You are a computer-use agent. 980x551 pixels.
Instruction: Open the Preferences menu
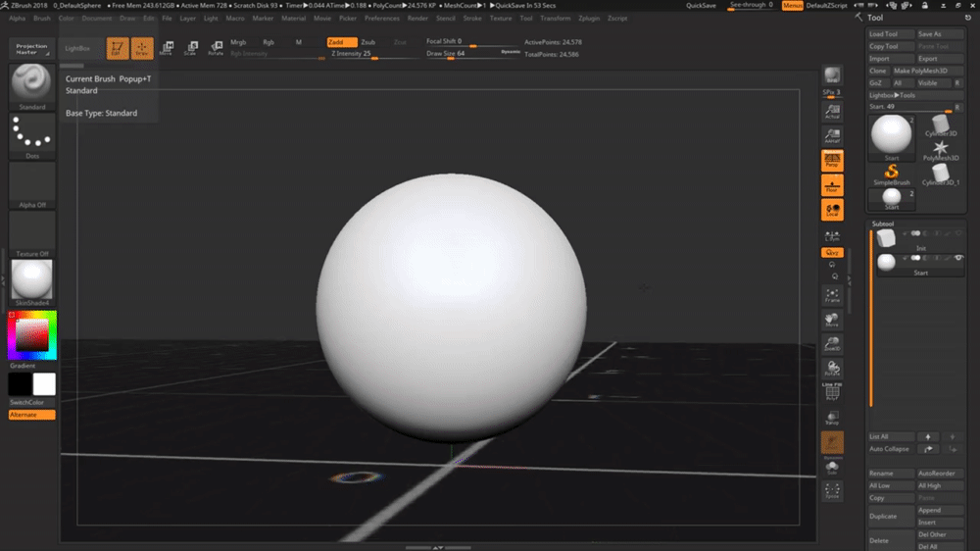click(381, 18)
